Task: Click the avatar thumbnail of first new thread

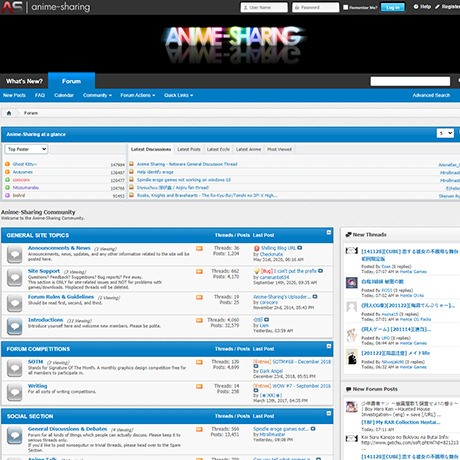Action: (x=352, y=250)
